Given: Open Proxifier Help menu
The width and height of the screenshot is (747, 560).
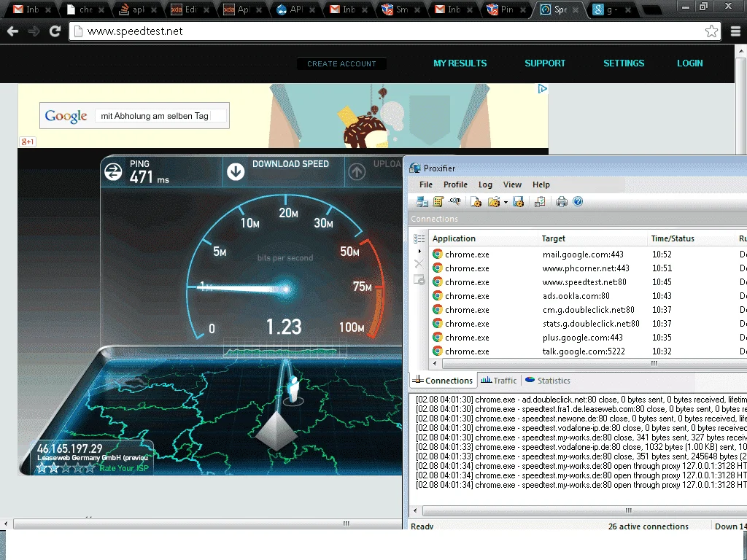Looking at the screenshot, I should 541,184.
